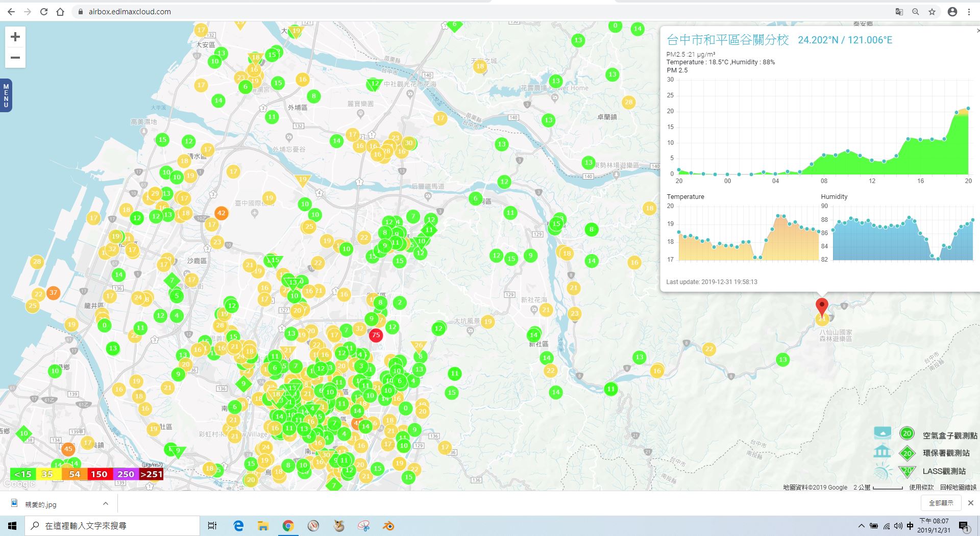Toggle the 空氣盒子觀測點 layer icon
Image resolution: width=980 pixels, height=536 pixels.
pos(883,434)
